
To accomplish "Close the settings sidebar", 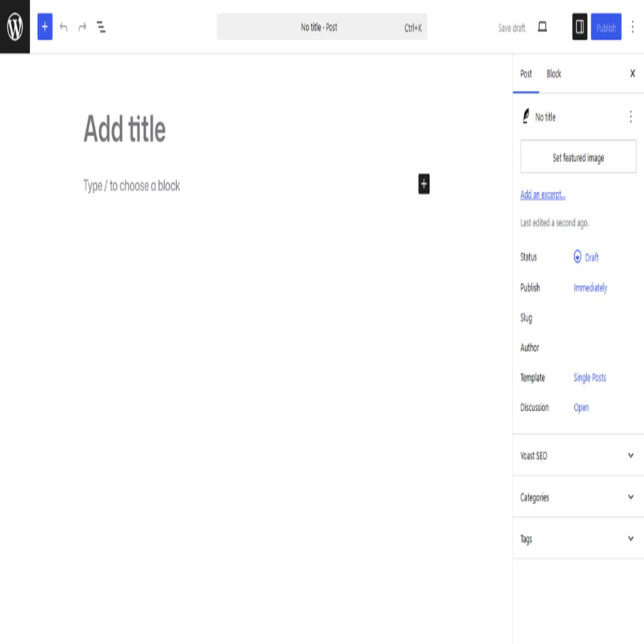I will click(633, 74).
